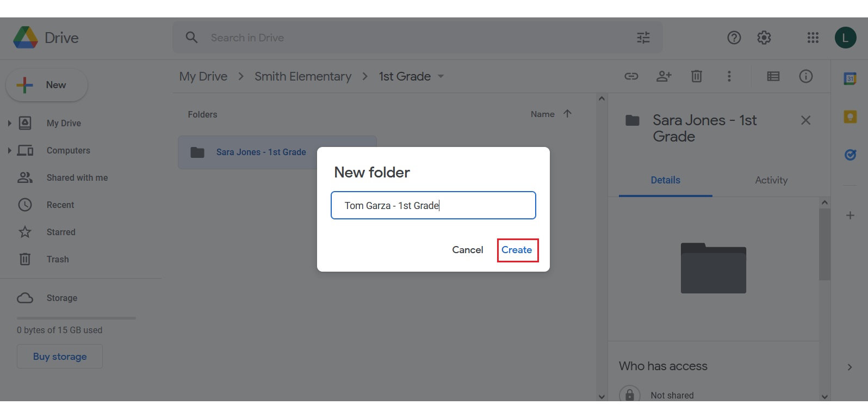Click Create in New folder dialog
Viewport: 868px width, 417px height.
[x=517, y=250]
